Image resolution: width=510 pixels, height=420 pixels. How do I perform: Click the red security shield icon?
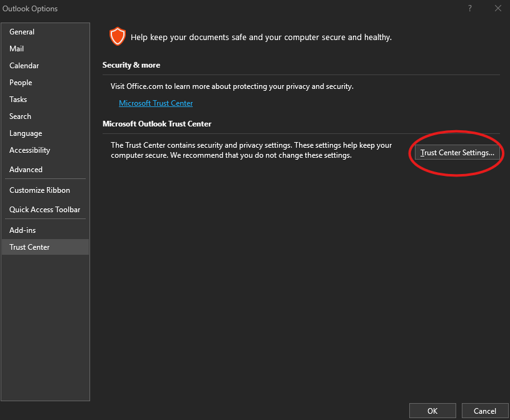pyautogui.click(x=118, y=36)
